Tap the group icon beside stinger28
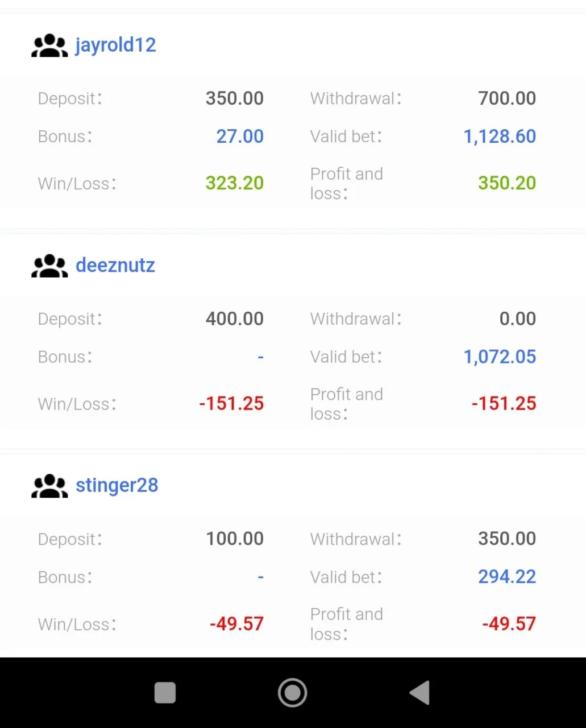The image size is (586, 728). [49, 486]
